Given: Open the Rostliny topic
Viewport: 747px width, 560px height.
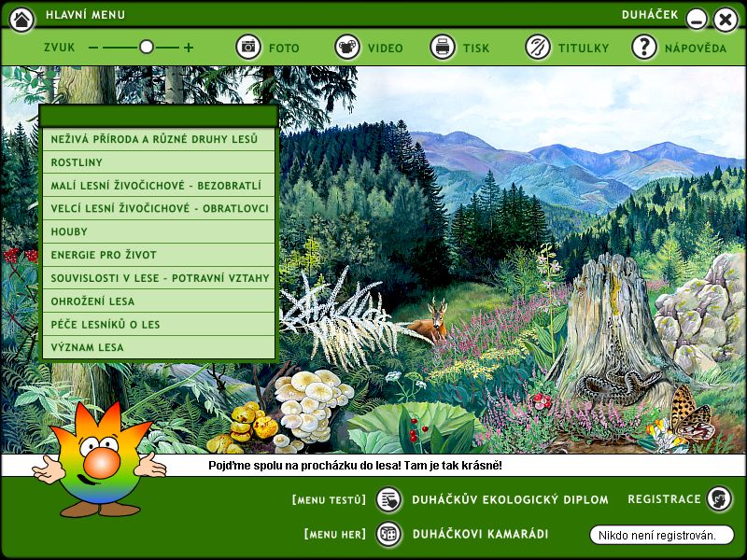Looking at the screenshot, I should [x=159, y=162].
